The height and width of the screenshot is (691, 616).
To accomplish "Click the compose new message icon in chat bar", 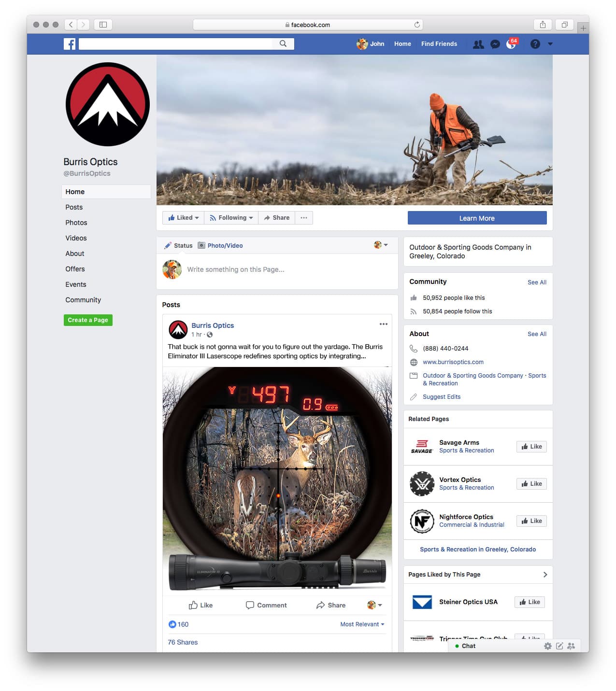I will 559,646.
